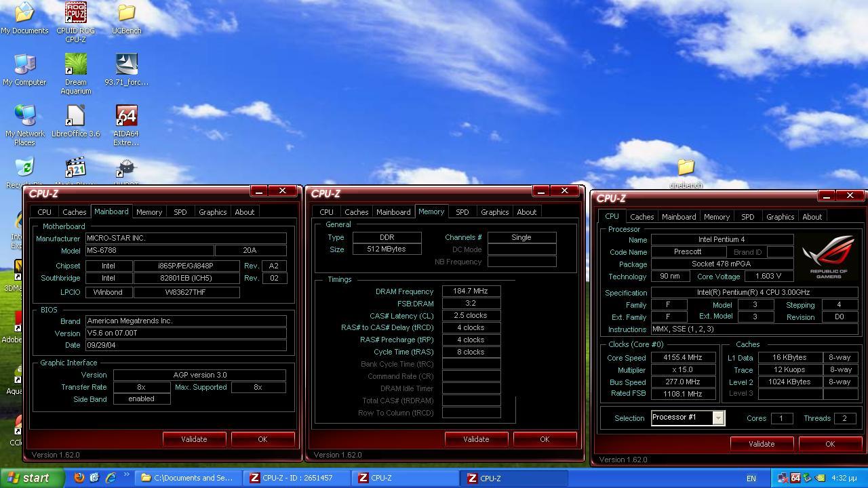Launch Internet Explorer from quick launch
The image size is (868, 488).
[111, 478]
